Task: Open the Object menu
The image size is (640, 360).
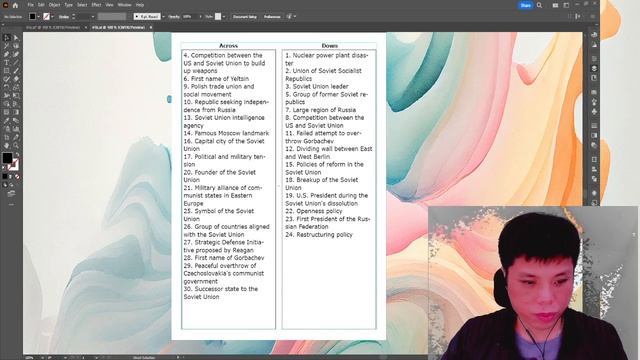Action: (54, 5)
